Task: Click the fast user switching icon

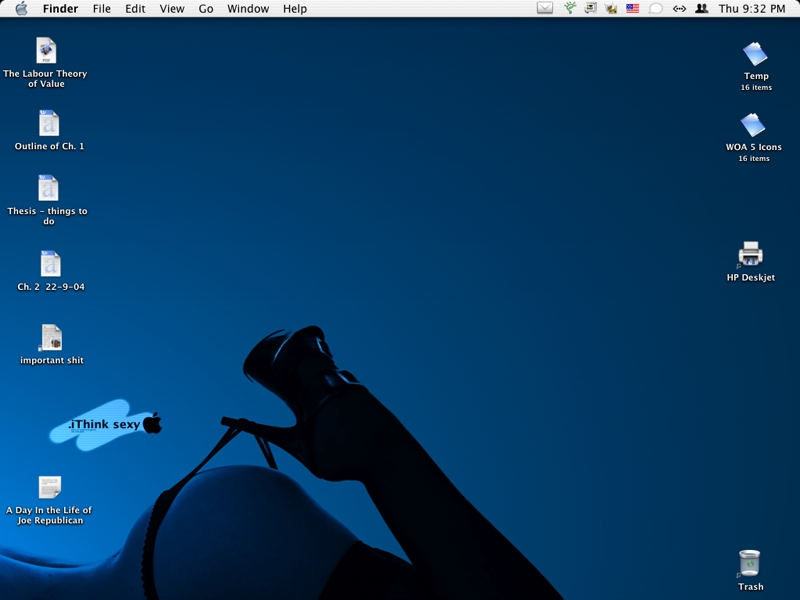Action: (702, 8)
